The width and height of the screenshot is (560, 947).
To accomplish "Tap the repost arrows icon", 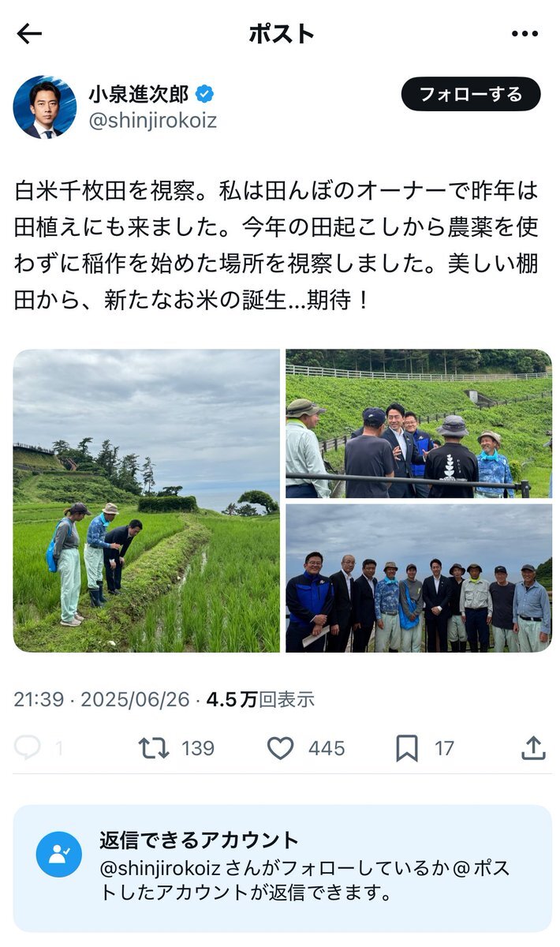I will pyautogui.click(x=154, y=748).
